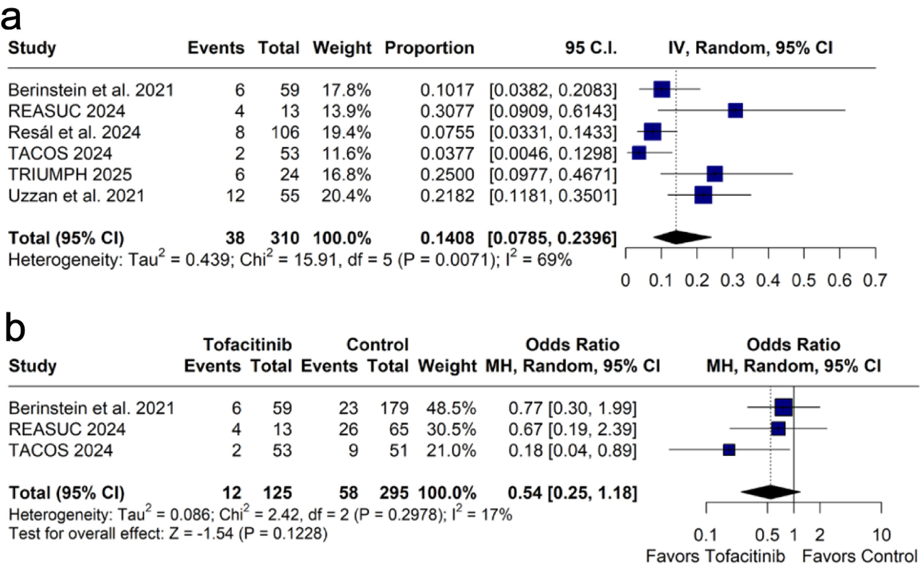Screen dimensions: 924x574
Task: Click the pooled proportion value 0.1408
Action: click(447, 238)
